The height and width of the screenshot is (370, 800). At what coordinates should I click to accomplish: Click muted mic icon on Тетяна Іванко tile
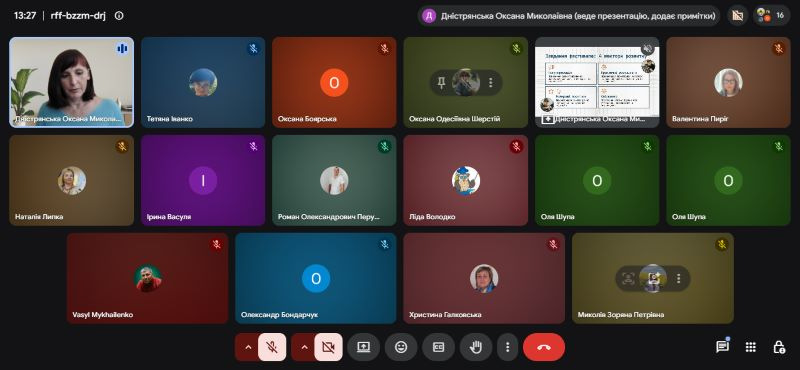click(x=253, y=48)
